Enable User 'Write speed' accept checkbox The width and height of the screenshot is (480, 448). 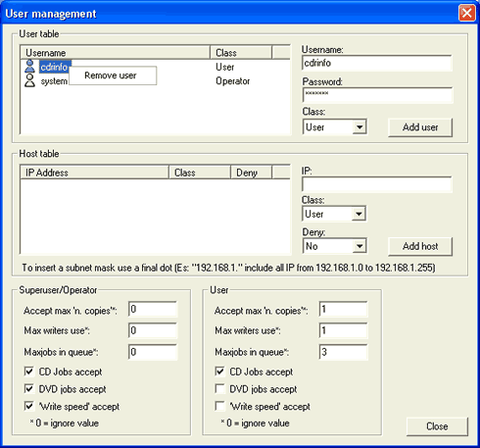point(219,406)
